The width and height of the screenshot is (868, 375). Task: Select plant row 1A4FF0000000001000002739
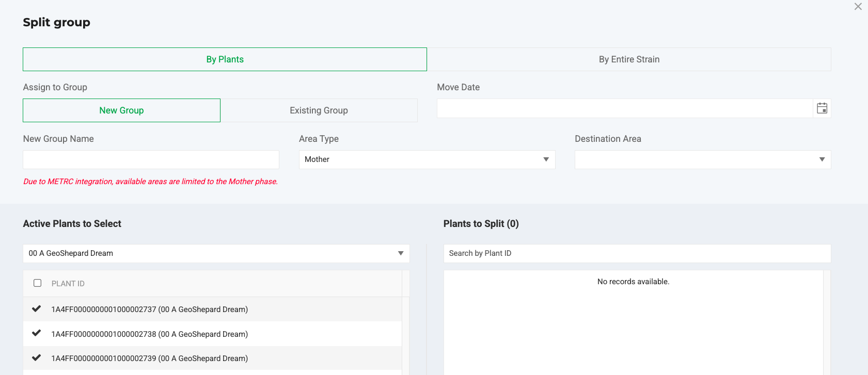pos(150,358)
